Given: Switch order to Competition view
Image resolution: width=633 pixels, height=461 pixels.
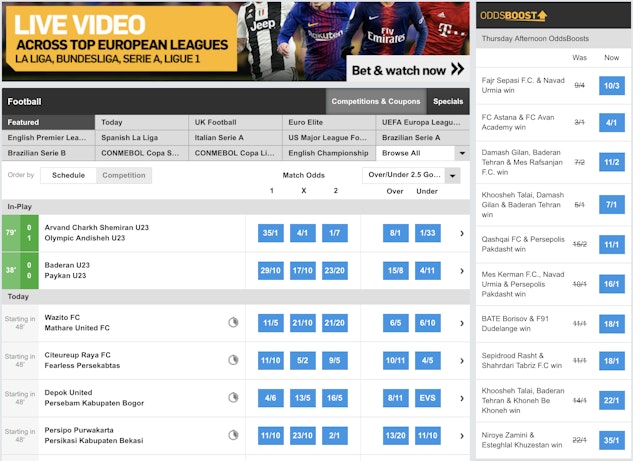Looking at the screenshot, I should 124,175.
